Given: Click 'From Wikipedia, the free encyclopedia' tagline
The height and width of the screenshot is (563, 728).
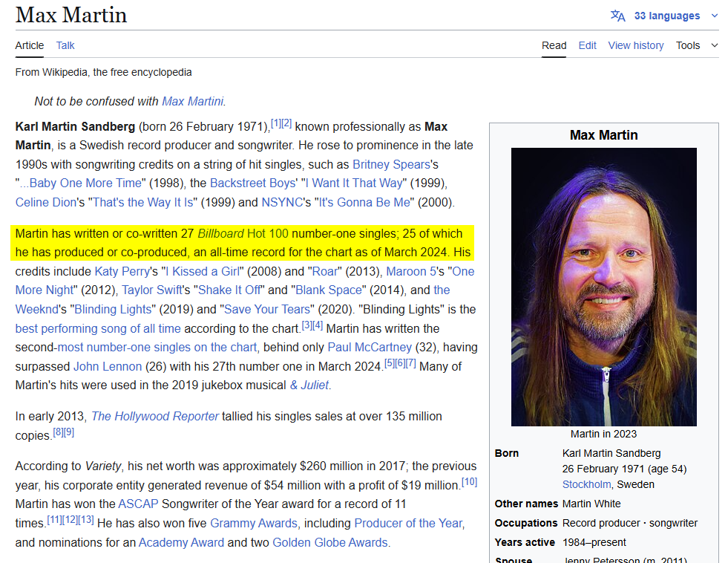Looking at the screenshot, I should tap(104, 73).
